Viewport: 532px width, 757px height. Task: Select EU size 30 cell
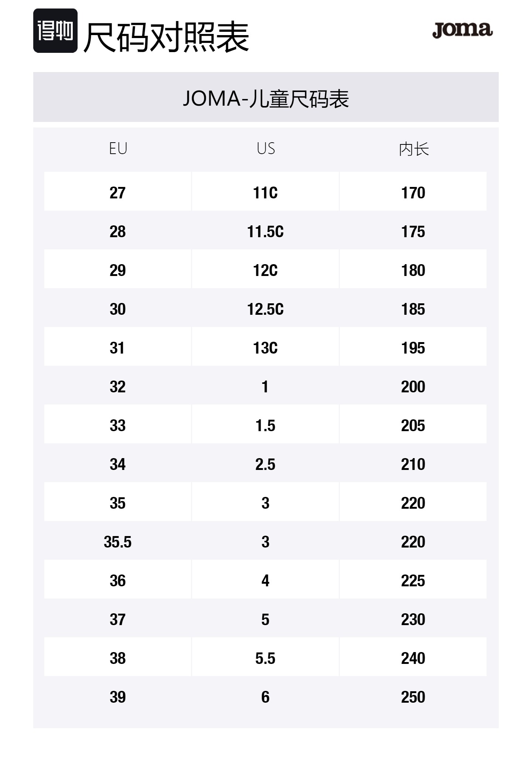(117, 309)
